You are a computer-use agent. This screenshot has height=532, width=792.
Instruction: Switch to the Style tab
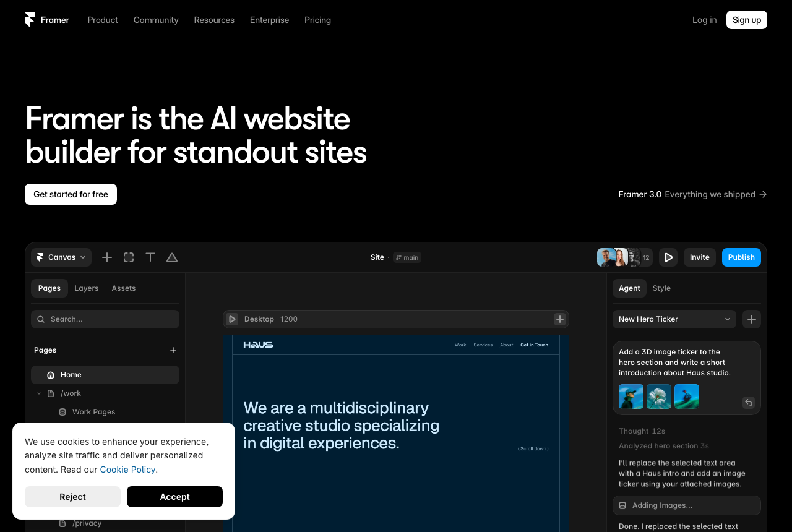[661, 288]
